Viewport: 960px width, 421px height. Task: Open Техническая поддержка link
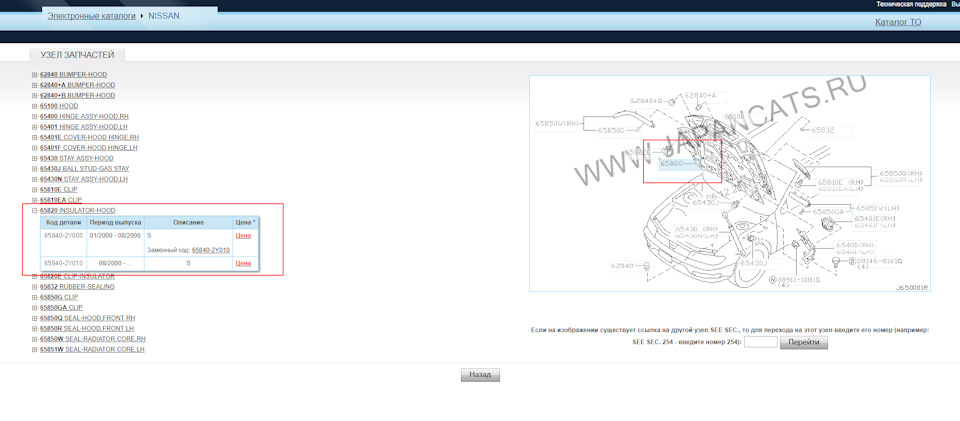910,4
